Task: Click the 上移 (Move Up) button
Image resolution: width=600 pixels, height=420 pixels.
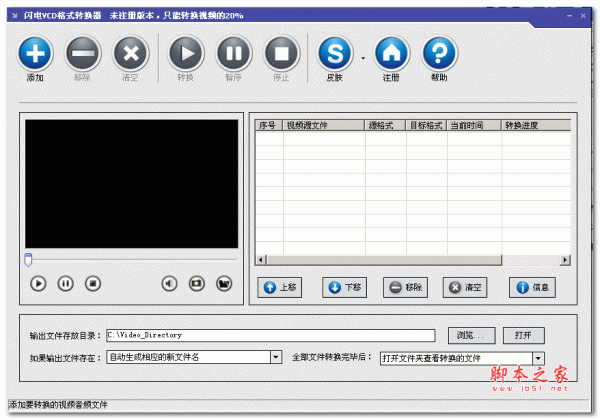Action: [280, 287]
